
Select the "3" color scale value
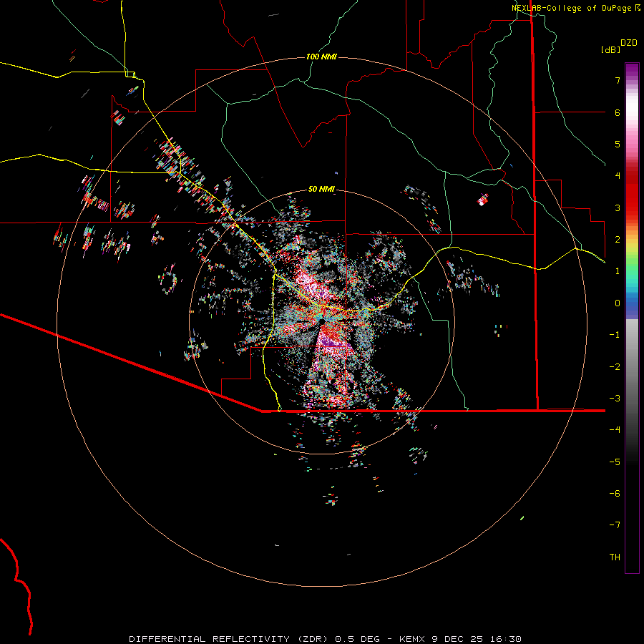[618, 208]
